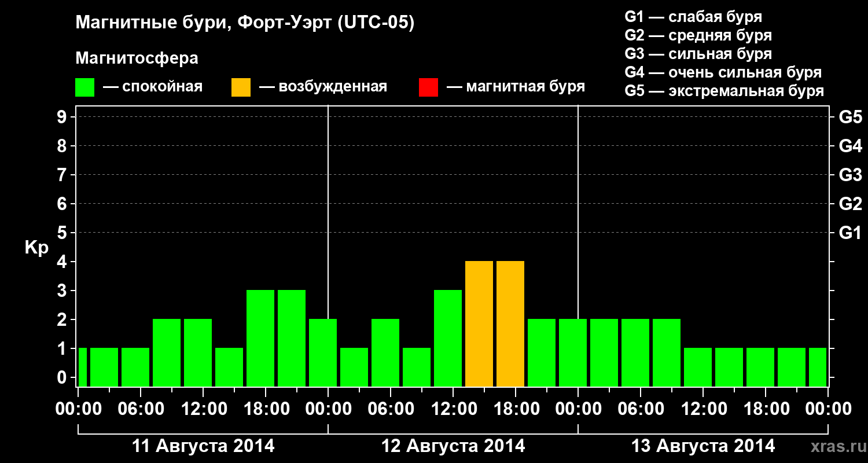Click the later orange Kp 4 bar on 12 August
The width and height of the screenshot is (868, 463).
point(510,324)
